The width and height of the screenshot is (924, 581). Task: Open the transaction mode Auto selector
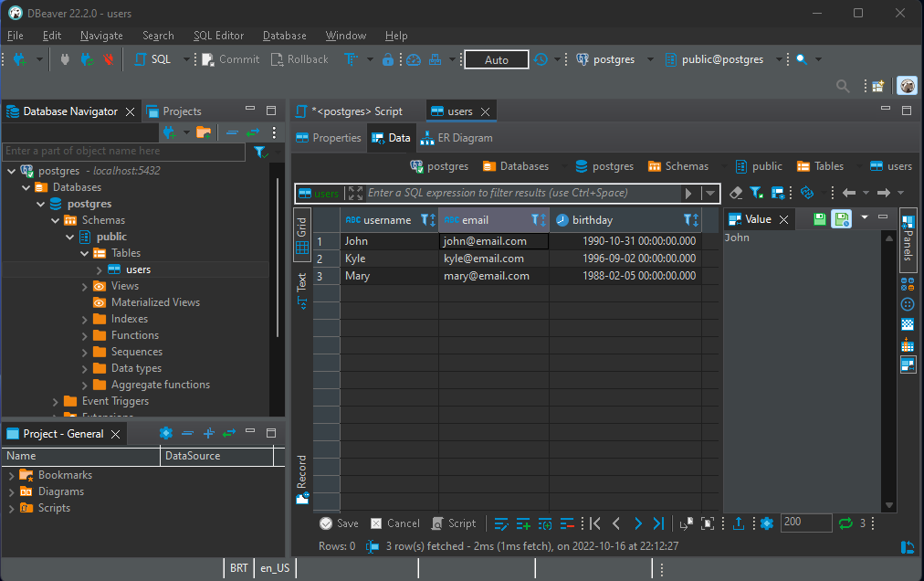pyautogui.click(x=496, y=59)
